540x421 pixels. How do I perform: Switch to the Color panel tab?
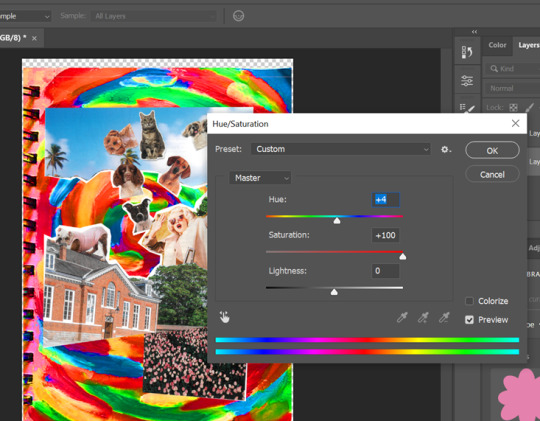tap(497, 45)
